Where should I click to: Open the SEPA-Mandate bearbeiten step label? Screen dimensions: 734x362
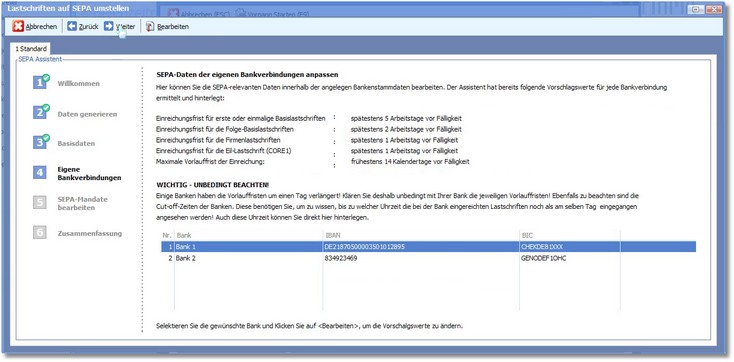pyautogui.click(x=82, y=203)
